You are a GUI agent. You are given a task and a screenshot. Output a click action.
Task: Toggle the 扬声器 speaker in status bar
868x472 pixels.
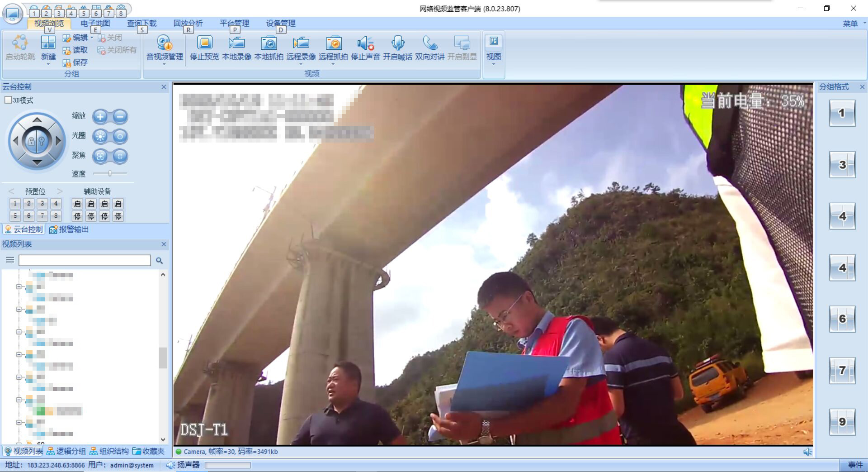pyautogui.click(x=170, y=465)
